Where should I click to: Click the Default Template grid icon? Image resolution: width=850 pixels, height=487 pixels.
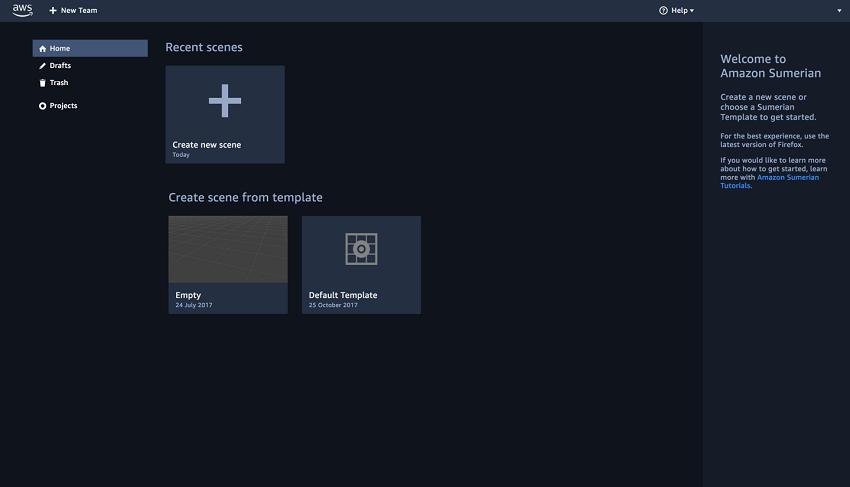coord(361,249)
